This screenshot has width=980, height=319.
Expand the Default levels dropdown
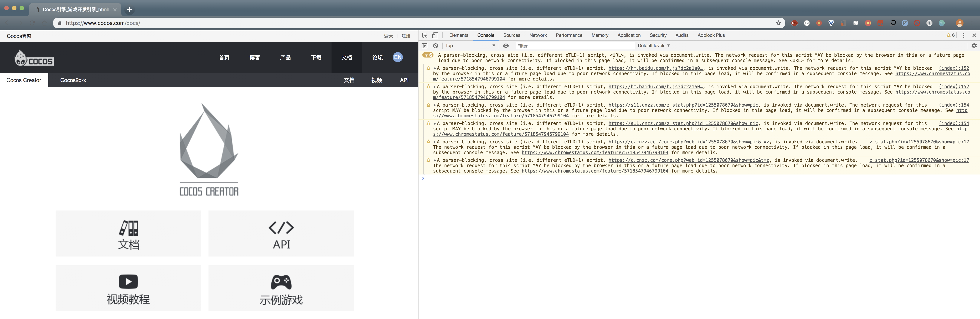tap(654, 46)
